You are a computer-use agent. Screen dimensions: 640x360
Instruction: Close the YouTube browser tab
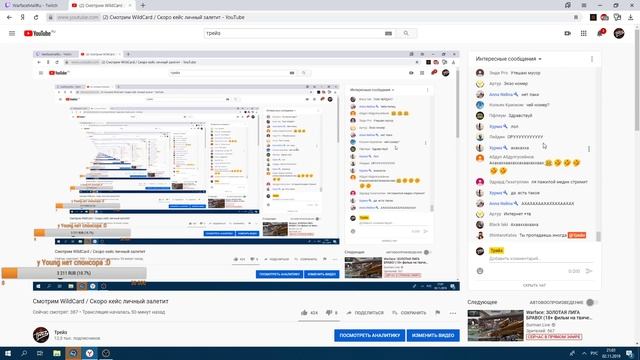point(130,5)
